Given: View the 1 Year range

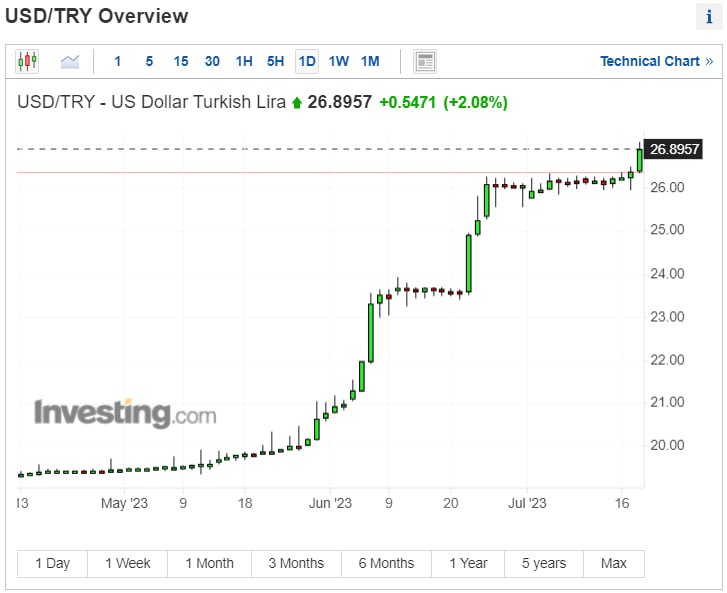Looking at the screenshot, I should coord(468,563).
